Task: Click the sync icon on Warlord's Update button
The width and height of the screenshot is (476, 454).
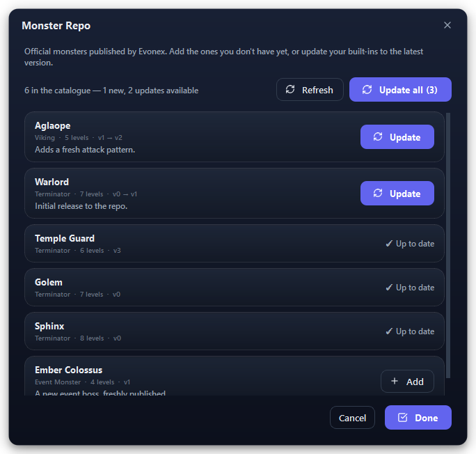Action: pyautogui.click(x=378, y=194)
